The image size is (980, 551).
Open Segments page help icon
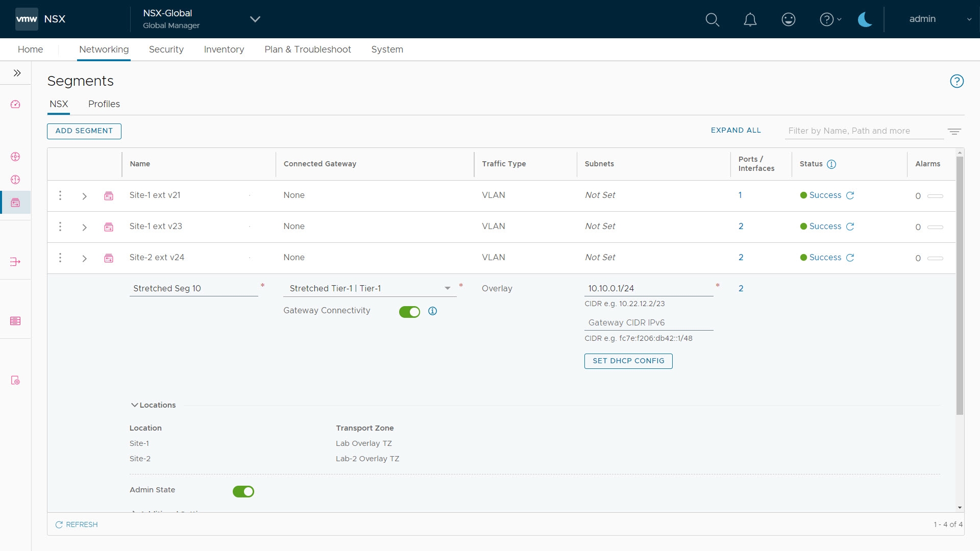[x=957, y=81]
